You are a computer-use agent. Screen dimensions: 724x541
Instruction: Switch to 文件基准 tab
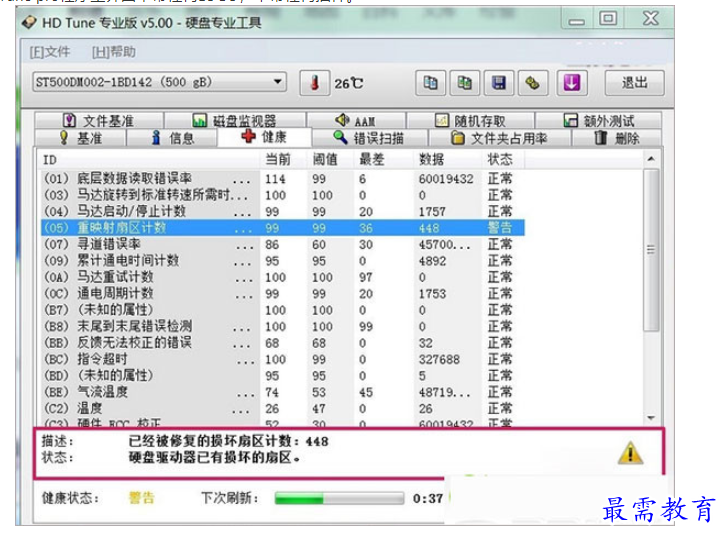[99, 121]
